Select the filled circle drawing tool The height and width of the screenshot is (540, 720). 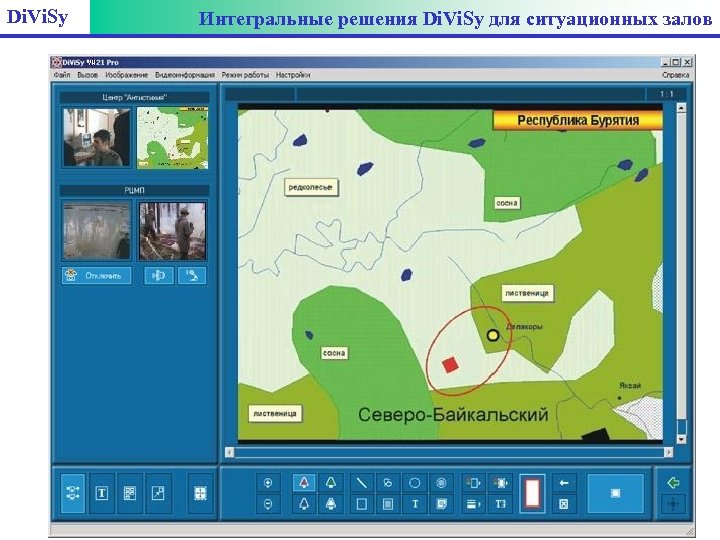[x=441, y=483]
